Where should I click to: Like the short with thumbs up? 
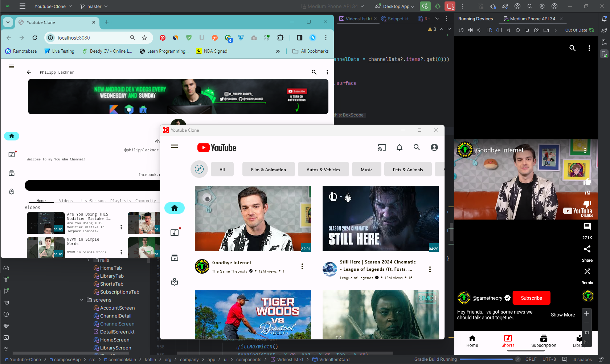[587, 181]
